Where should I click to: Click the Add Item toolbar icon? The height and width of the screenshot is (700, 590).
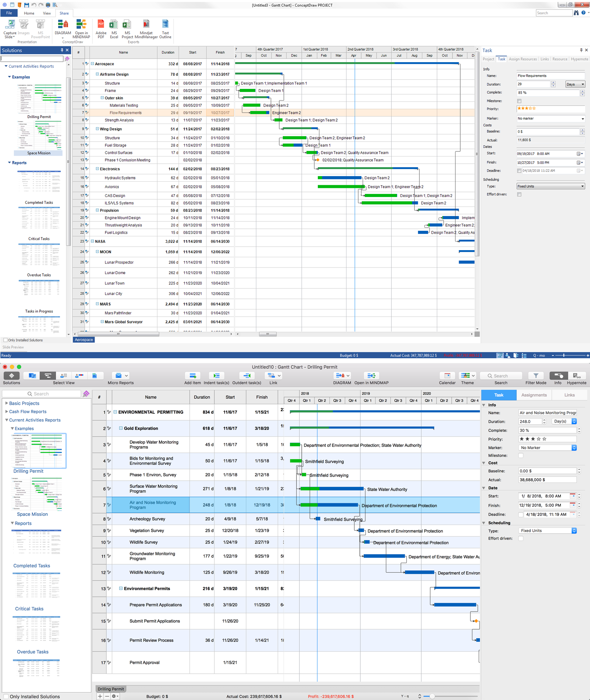click(193, 376)
